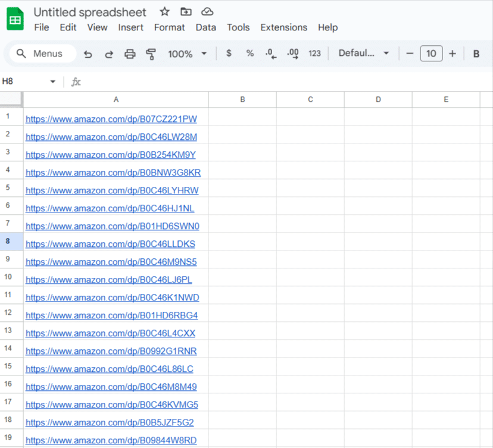Increase font size with plus button

(x=453, y=54)
